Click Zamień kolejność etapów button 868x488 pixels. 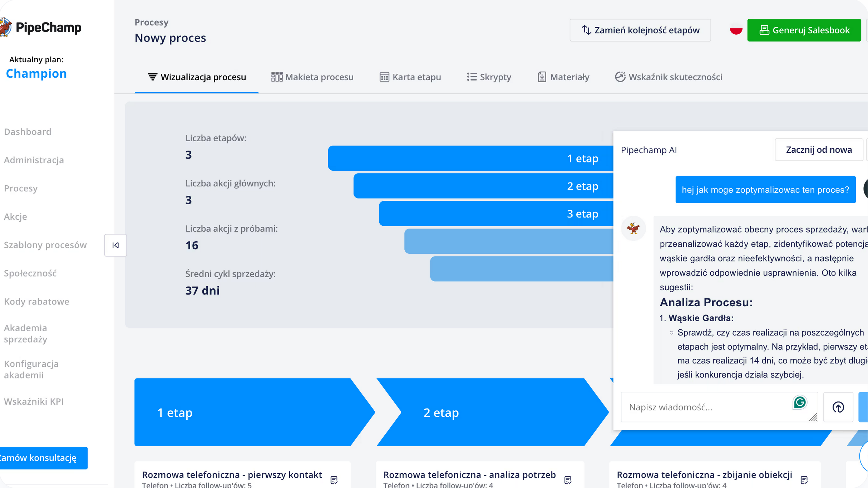640,30
